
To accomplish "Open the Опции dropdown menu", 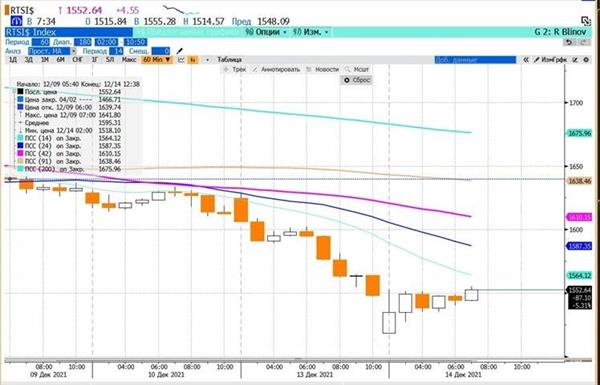I will [x=267, y=32].
